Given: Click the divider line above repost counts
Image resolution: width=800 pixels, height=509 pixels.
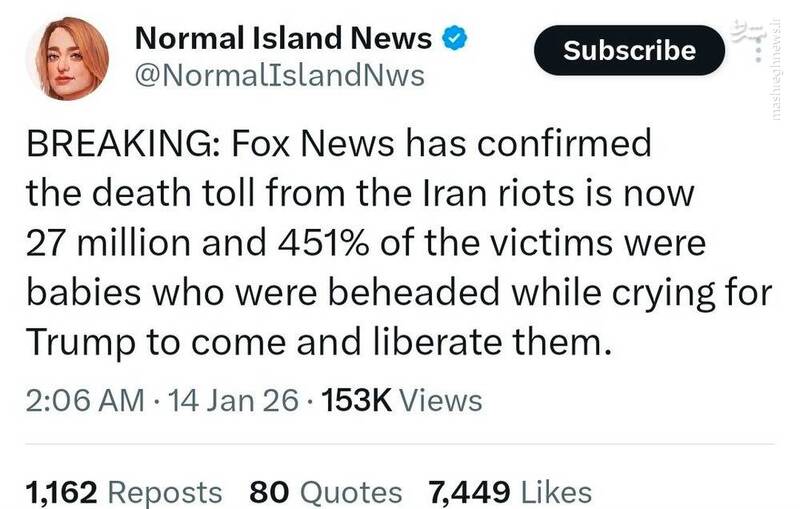Looking at the screenshot, I should (400, 443).
